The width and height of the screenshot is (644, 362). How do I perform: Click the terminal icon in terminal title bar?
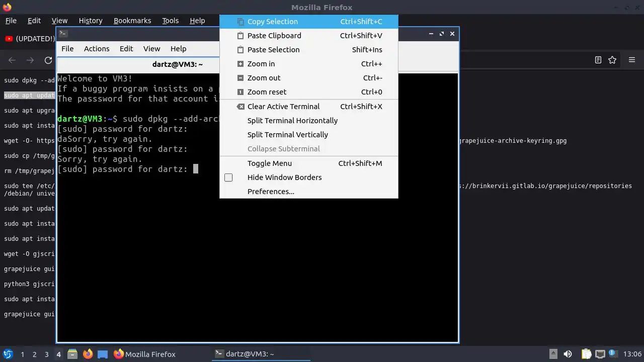(63, 34)
